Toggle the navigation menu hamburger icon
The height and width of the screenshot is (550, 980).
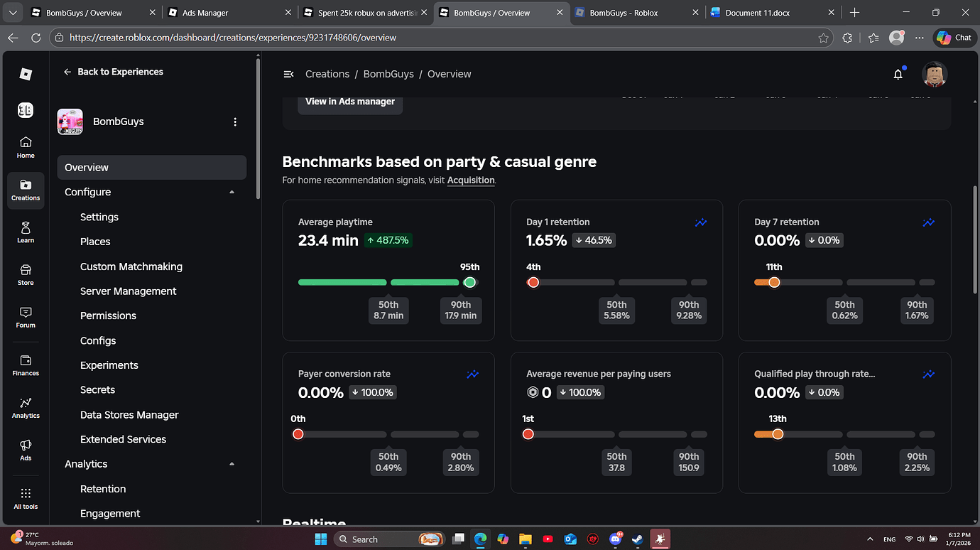288,74
